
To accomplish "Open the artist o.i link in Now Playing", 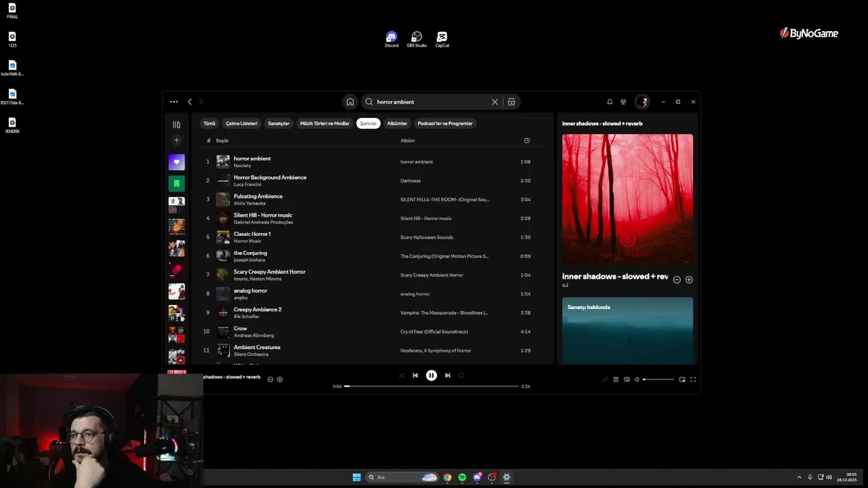I will [565, 285].
